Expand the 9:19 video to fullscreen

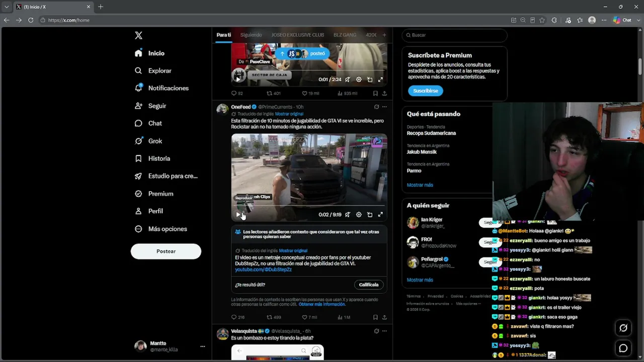(x=380, y=215)
